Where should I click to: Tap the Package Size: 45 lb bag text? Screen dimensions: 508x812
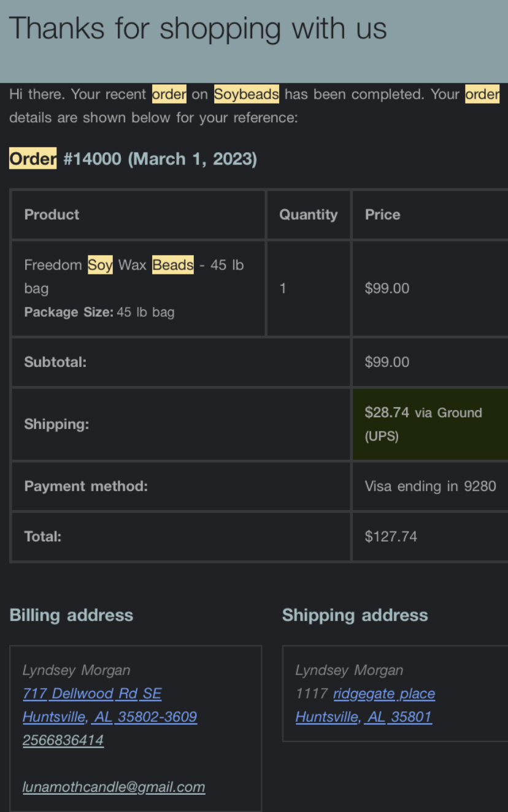coord(99,312)
